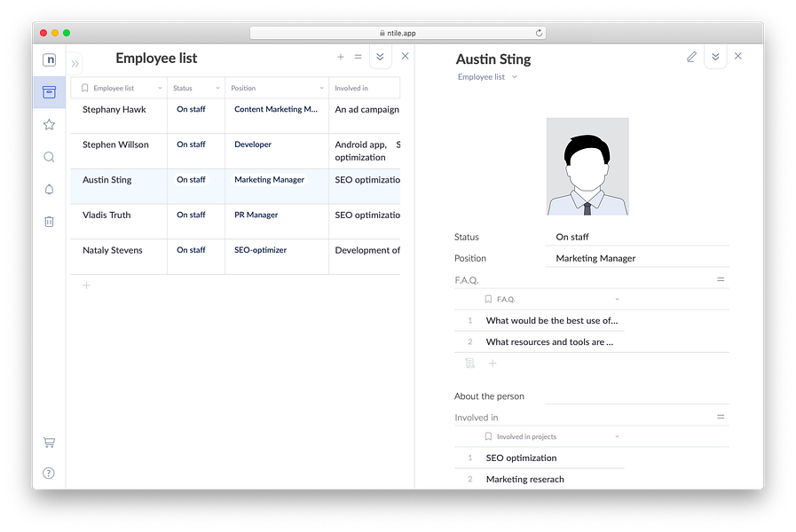Open the search magnifier in sidebar
This screenshot has width=796, height=532.
49,157
